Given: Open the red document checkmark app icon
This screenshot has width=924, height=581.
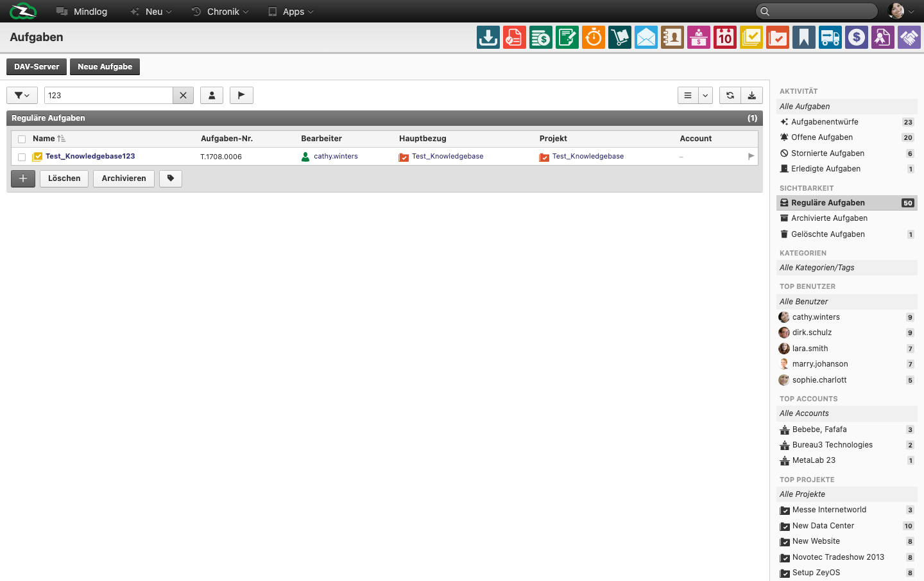Looking at the screenshot, I should click(515, 37).
